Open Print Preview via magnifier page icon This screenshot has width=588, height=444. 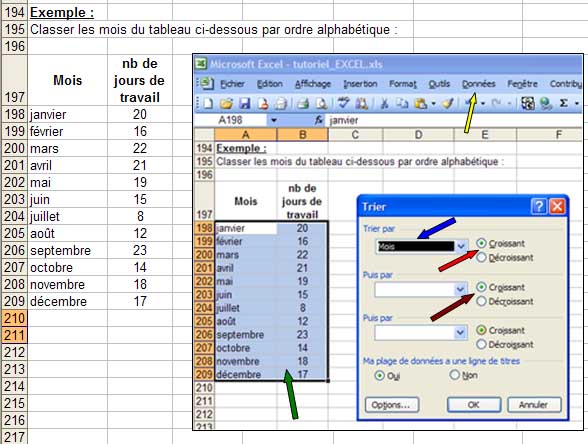tap(321, 103)
